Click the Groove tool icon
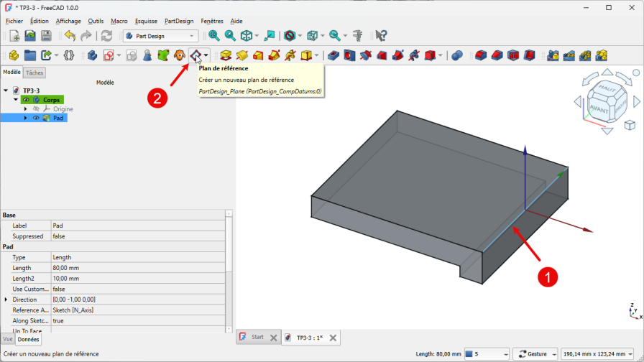This screenshot has width=644, height=362. pyautogui.click(x=366, y=55)
